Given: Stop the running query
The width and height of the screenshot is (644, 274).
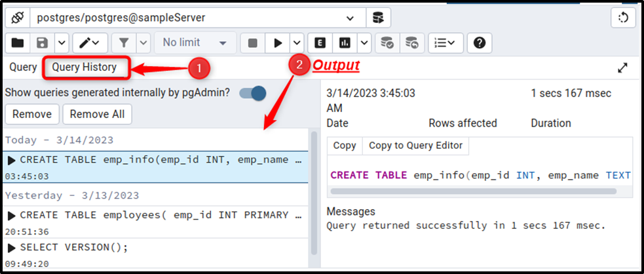Looking at the screenshot, I should [253, 43].
